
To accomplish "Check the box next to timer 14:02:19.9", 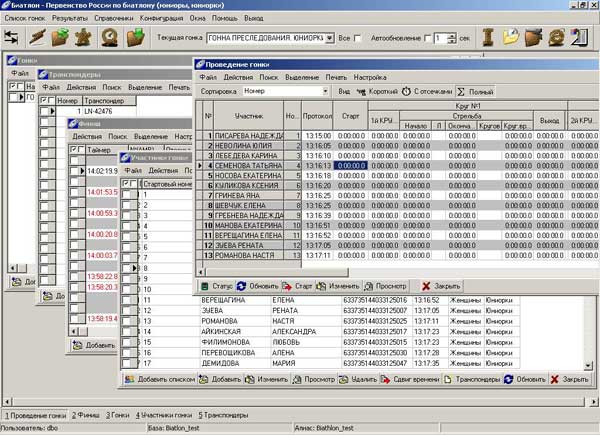I will (x=75, y=171).
